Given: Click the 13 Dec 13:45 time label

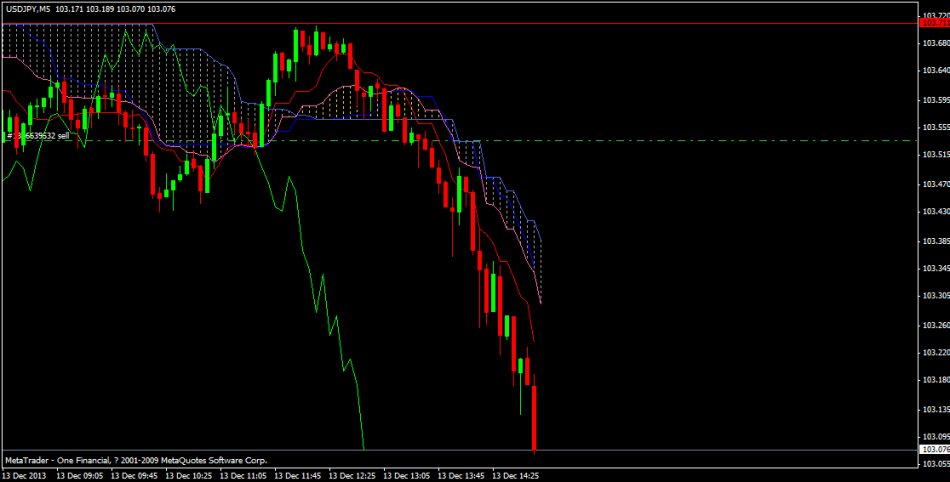Looking at the screenshot, I should [462, 475].
